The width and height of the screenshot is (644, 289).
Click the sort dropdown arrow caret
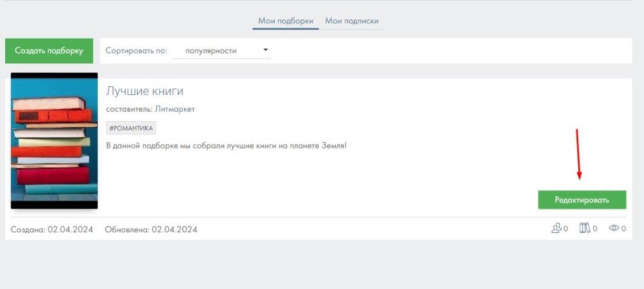[x=265, y=50]
